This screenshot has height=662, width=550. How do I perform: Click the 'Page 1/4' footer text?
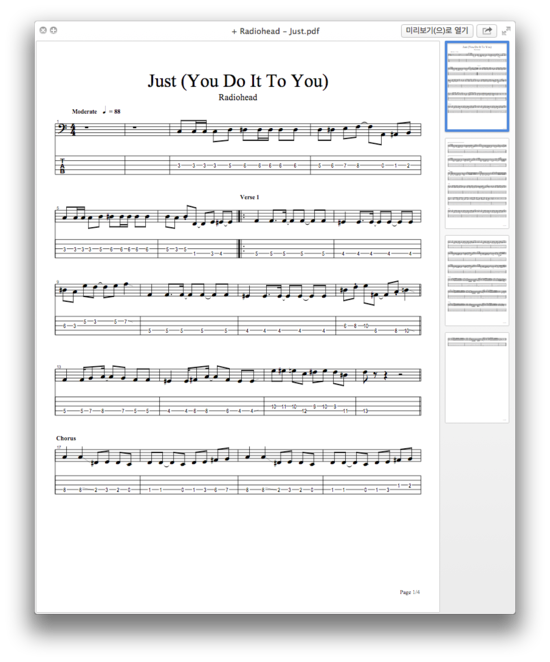pyautogui.click(x=409, y=592)
